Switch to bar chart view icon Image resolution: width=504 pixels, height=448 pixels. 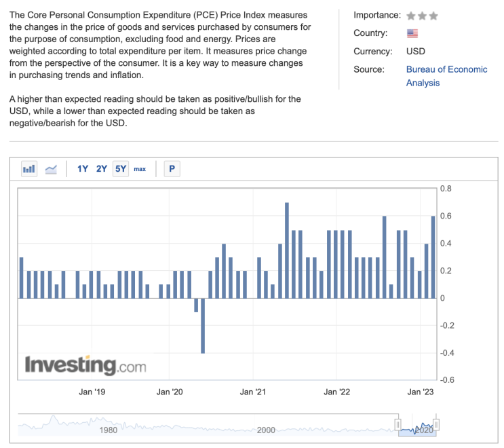coord(29,169)
